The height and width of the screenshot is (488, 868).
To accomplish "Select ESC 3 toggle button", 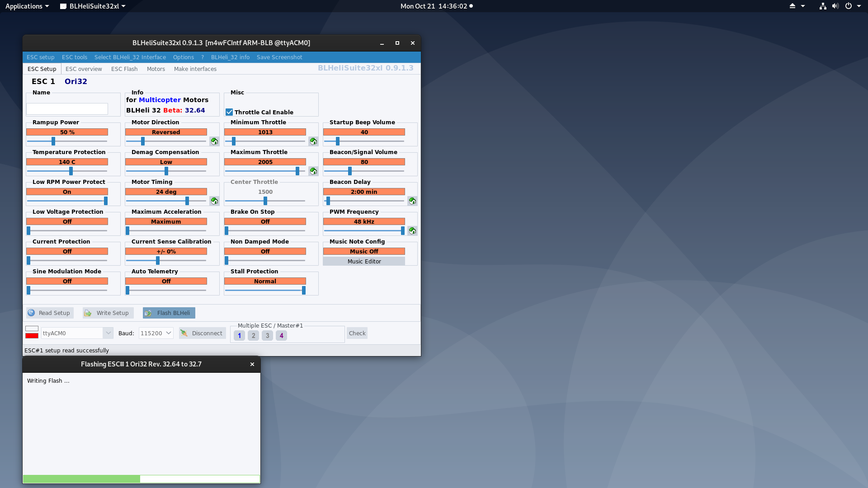I will 268,336.
